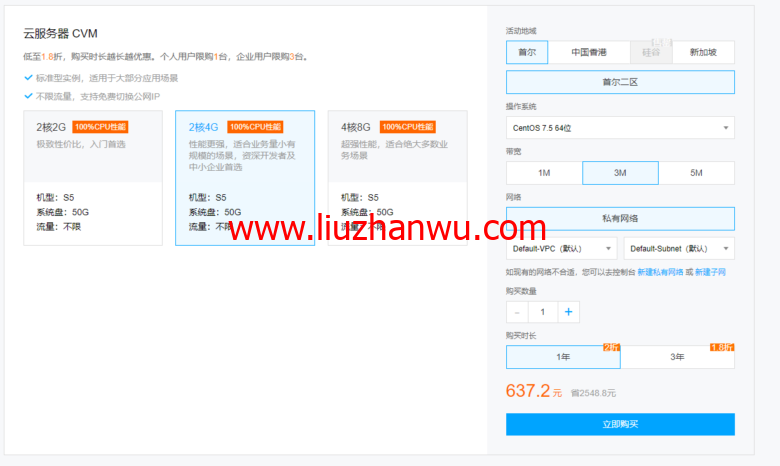The width and height of the screenshot is (780, 466).
Task: Click the 100%CPU性能 badge on 2核2G
Action: (100, 127)
